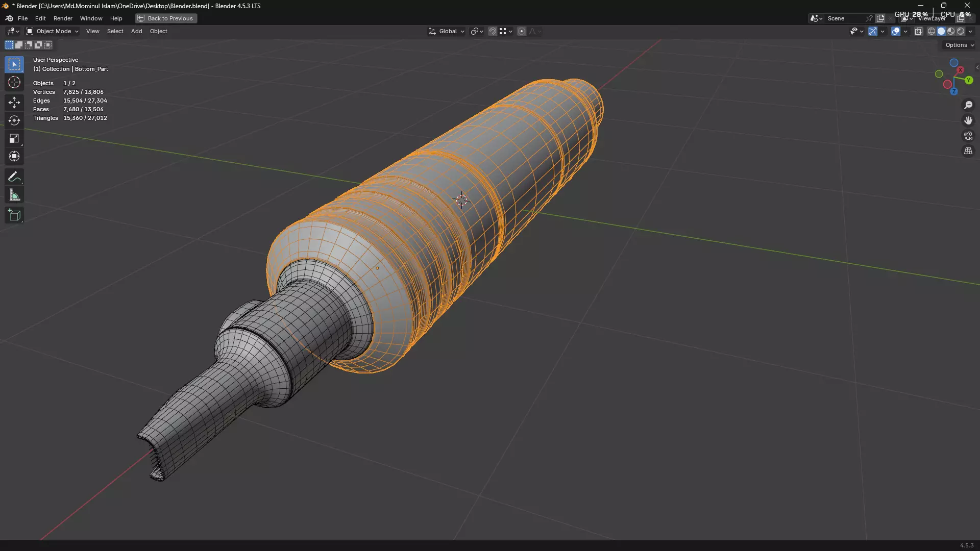Open the selectability and visibility dropdown
Image resolution: width=980 pixels, height=551 pixels.
click(x=856, y=31)
